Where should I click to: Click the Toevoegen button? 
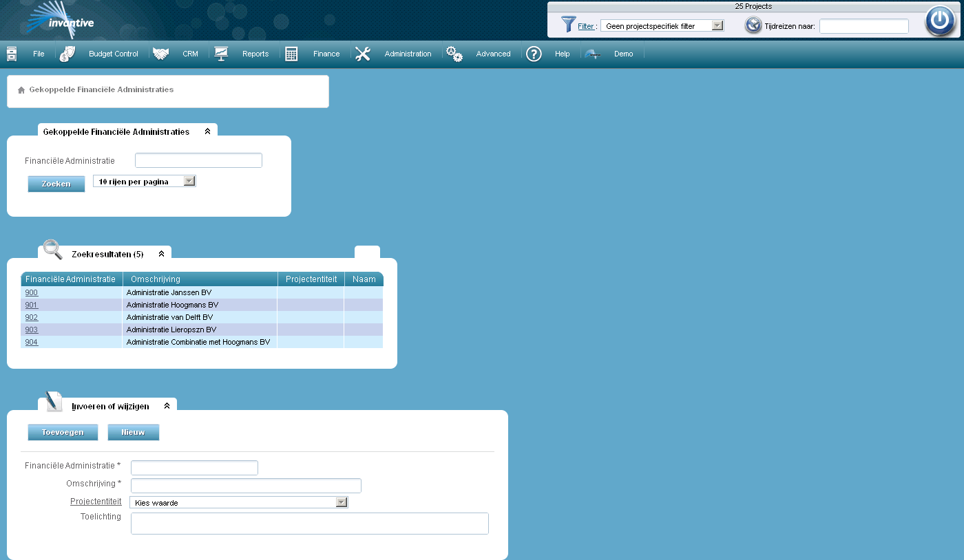point(63,432)
